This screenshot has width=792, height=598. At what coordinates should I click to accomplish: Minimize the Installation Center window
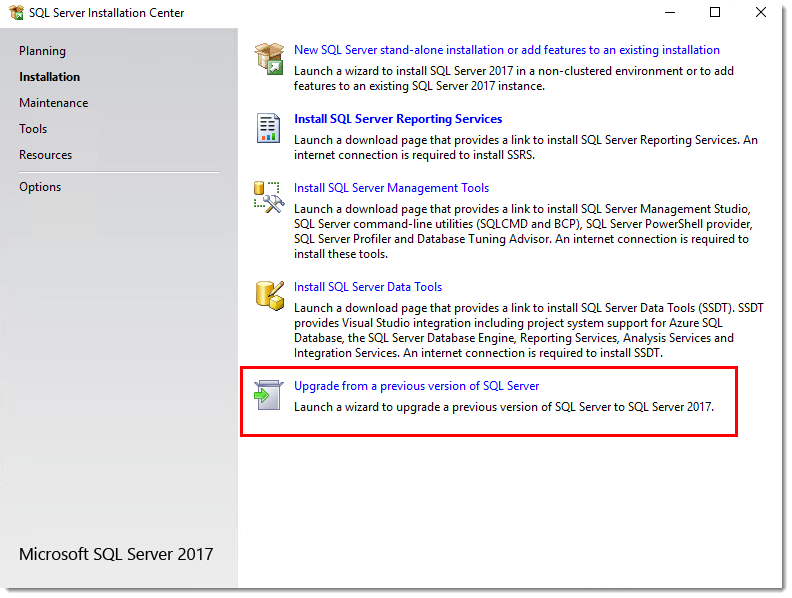670,13
